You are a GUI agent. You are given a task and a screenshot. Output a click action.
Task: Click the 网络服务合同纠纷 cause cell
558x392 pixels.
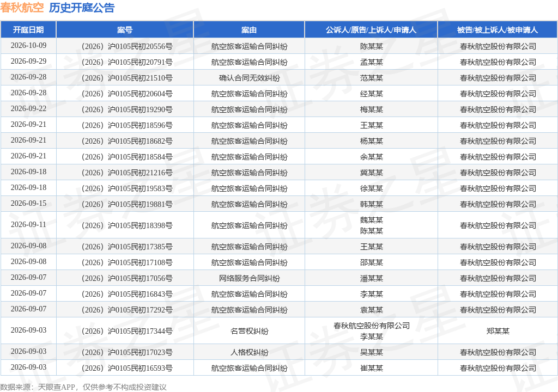[249, 279]
